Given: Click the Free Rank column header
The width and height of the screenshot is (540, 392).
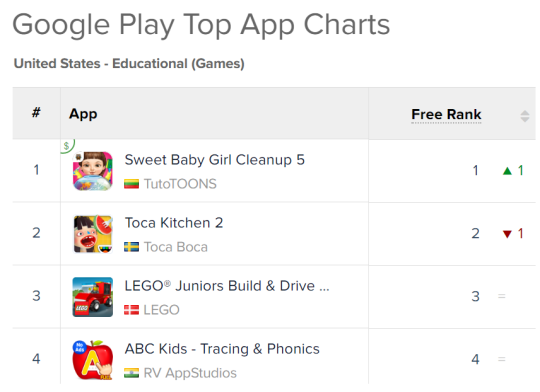Looking at the screenshot, I should 446,114.
